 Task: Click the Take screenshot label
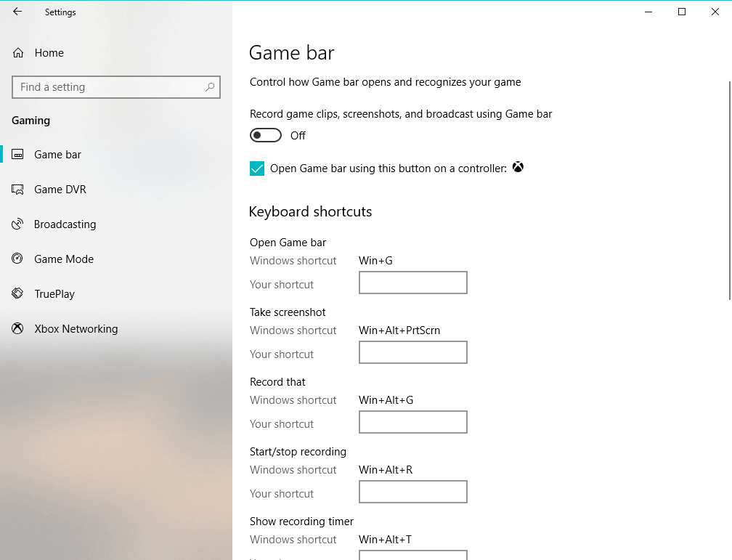288,312
